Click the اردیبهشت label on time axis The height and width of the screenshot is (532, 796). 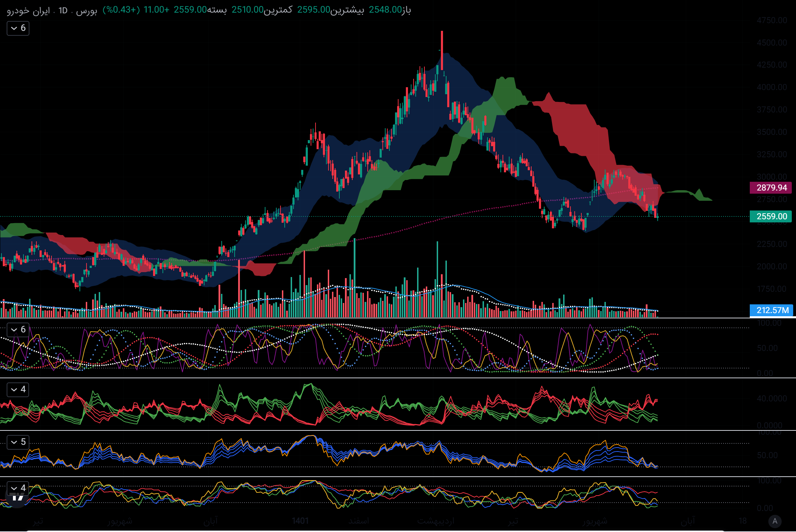pos(435,521)
